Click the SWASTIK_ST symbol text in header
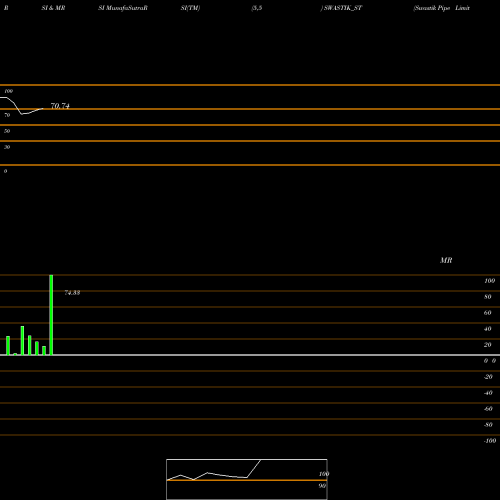Viewport: 500px width, 500px height. tap(343, 8)
